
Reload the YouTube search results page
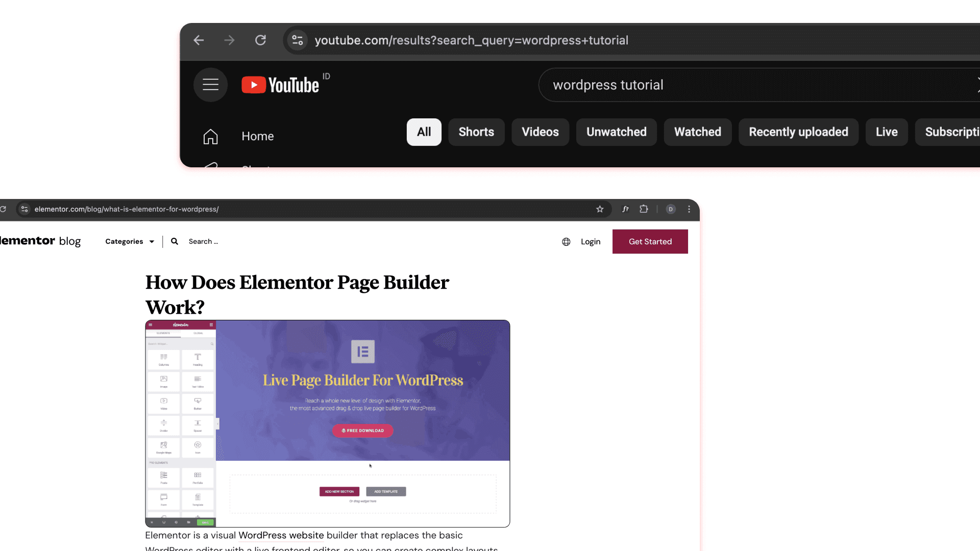click(260, 40)
